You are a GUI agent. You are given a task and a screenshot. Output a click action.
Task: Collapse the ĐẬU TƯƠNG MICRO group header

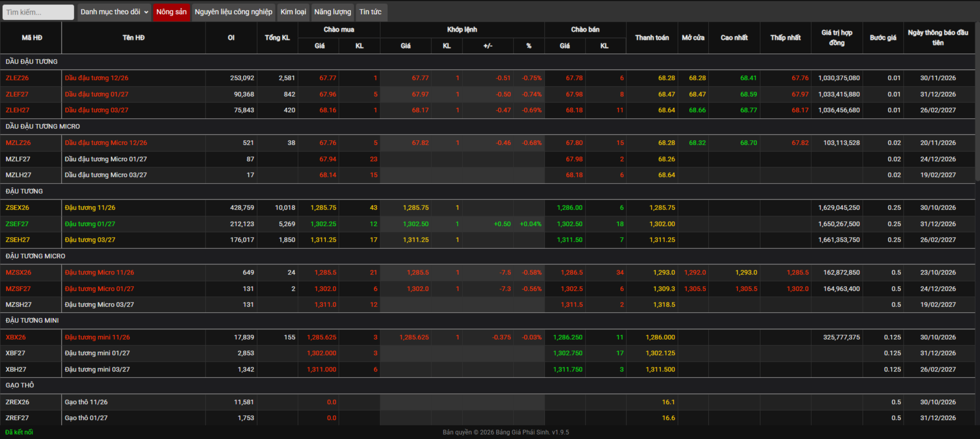(488, 256)
